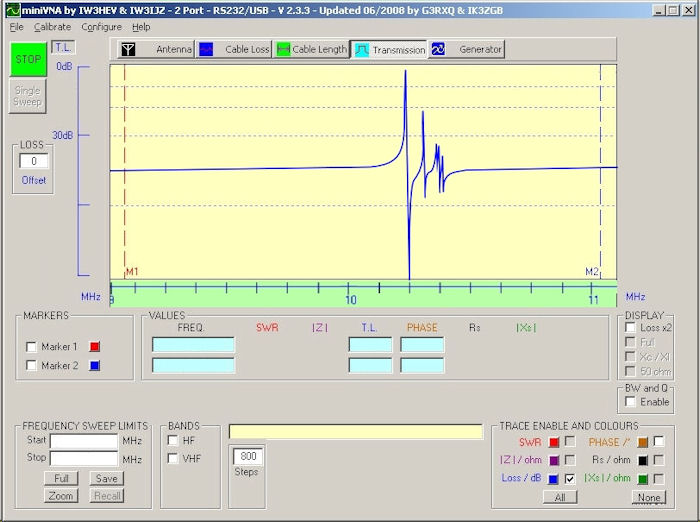Viewport: 700px width, 522px height.
Task: Click the Start frequency input field
Action: [84, 440]
